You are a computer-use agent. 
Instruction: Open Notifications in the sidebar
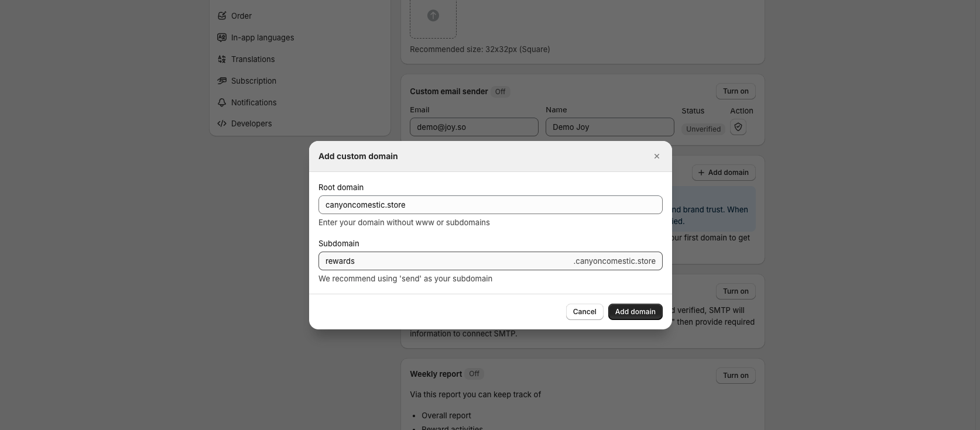(x=253, y=102)
